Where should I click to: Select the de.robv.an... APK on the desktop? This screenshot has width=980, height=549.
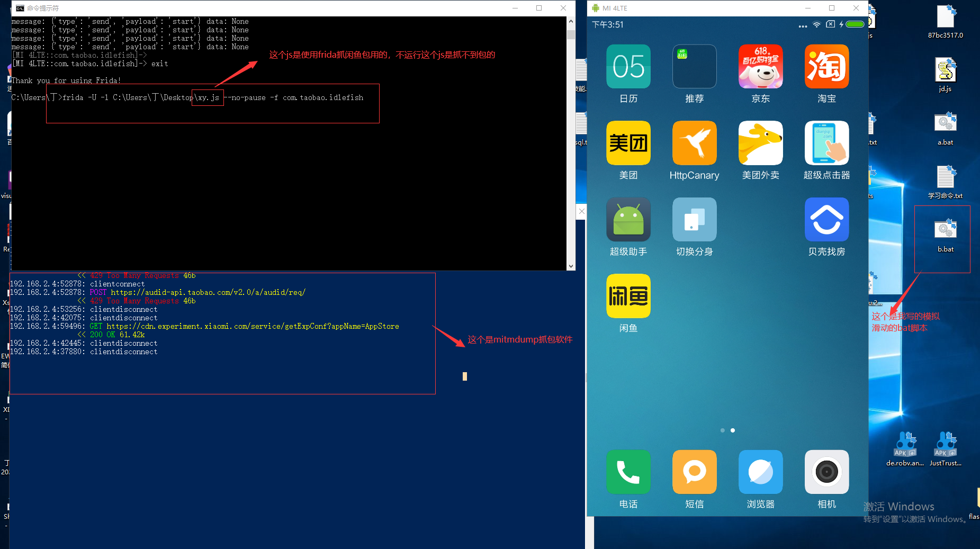[x=905, y=449]
